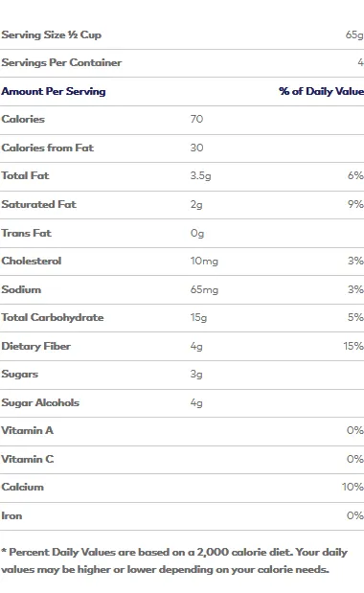Click the Calories from Fat label

tap(48, 148)
